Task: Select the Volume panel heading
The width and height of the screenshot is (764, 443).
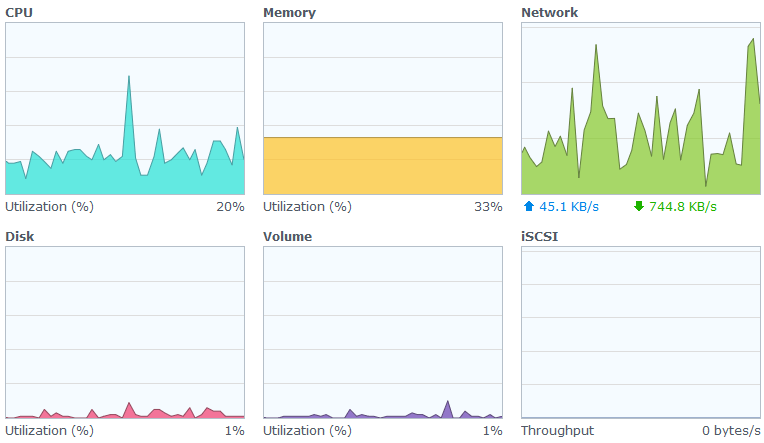Action: pos(287,237)
